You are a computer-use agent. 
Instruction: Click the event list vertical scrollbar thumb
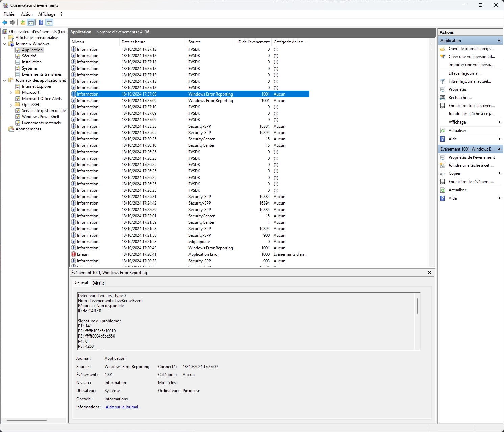tap(432, 46)
